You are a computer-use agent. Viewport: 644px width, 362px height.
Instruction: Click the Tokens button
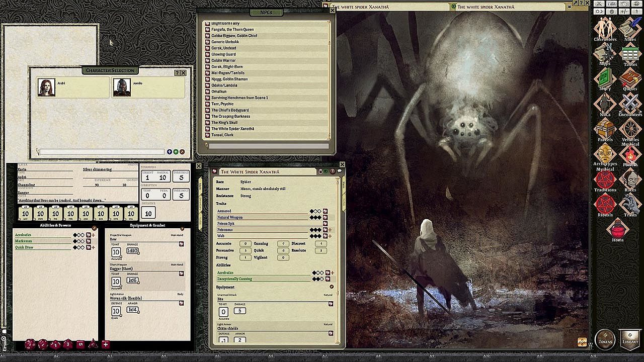click(605, 338)
